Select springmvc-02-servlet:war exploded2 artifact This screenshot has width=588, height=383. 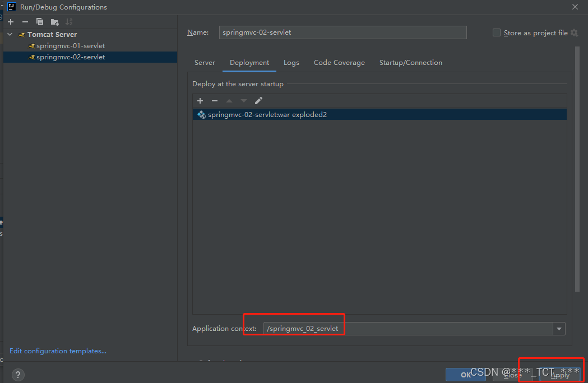coord(379,115)
